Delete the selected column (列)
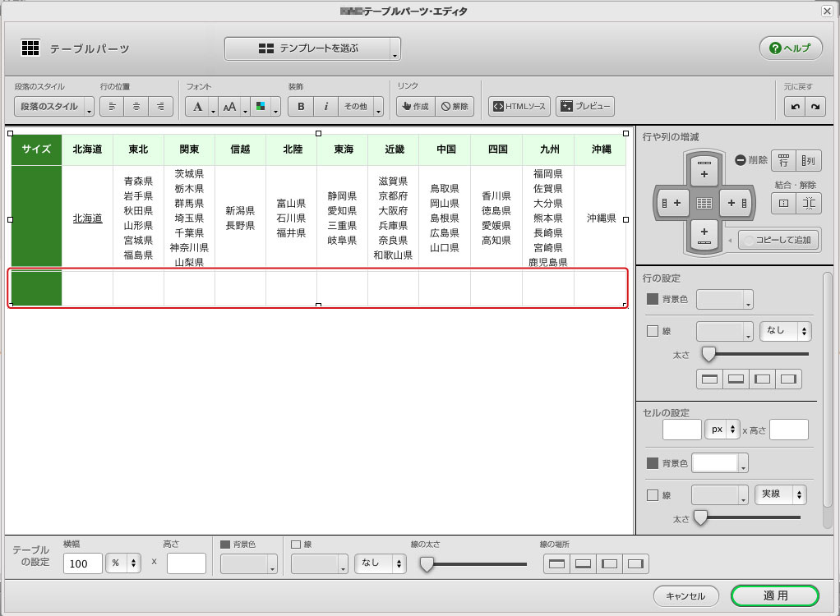The height and width of the screenshot is (616, 840). point(809,160)
